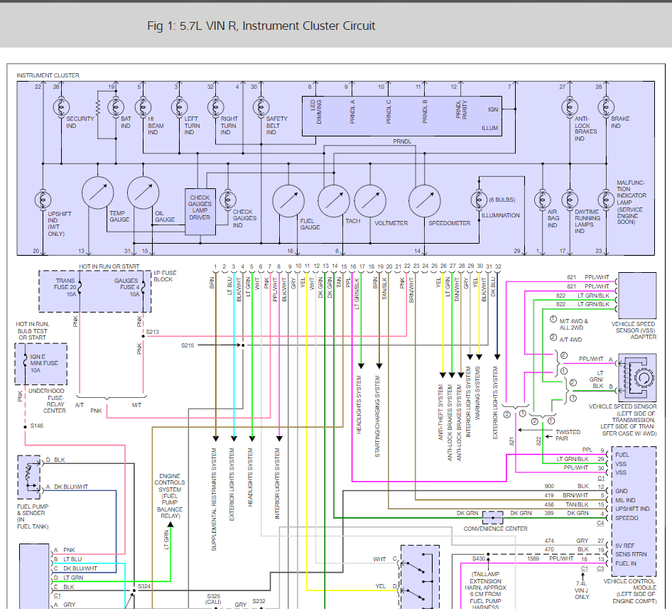Image resolution: width=672 pixels, height=616 pixels.
Task: Click the Malfunction Indicator Lamp symbol
Action: click(605, 198)
